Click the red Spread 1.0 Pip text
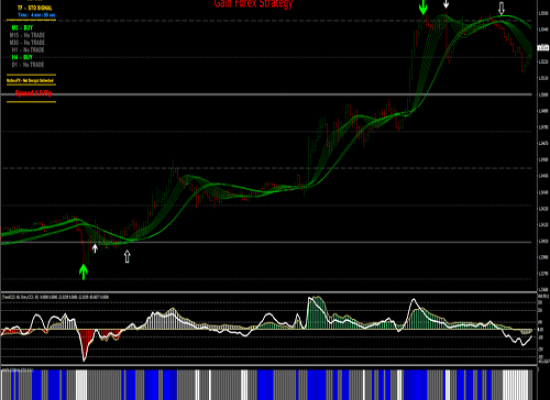The height and width of the screenshot is (400, 550). (33, 93)
